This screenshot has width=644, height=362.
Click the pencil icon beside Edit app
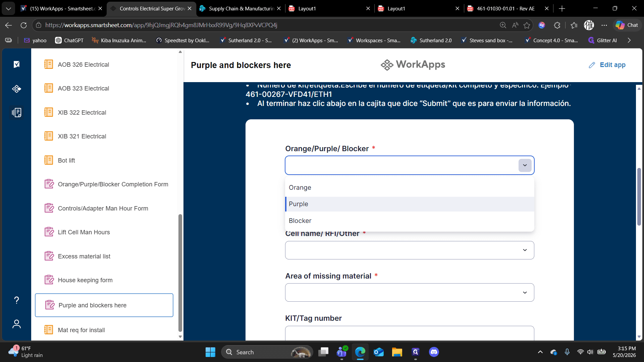592,65
